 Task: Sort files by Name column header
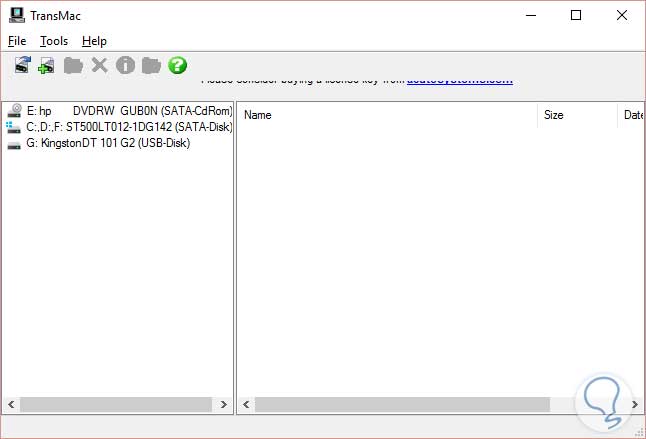click(387, 115)
